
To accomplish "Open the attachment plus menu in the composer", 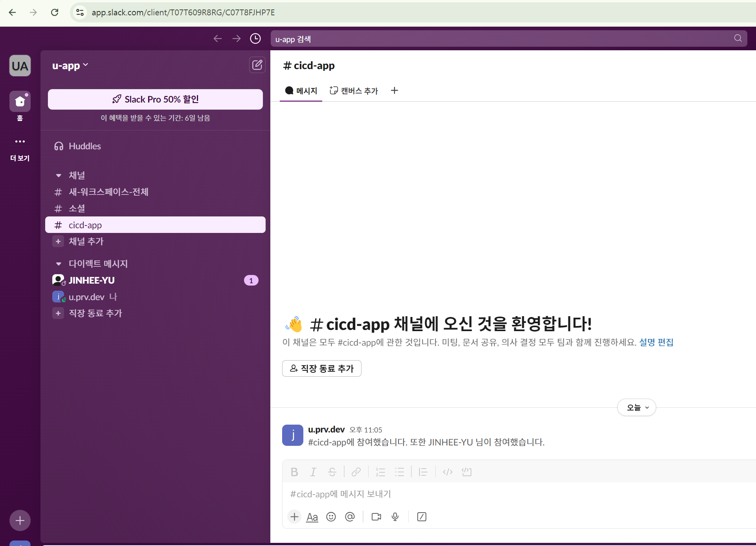I will [294, 517].
